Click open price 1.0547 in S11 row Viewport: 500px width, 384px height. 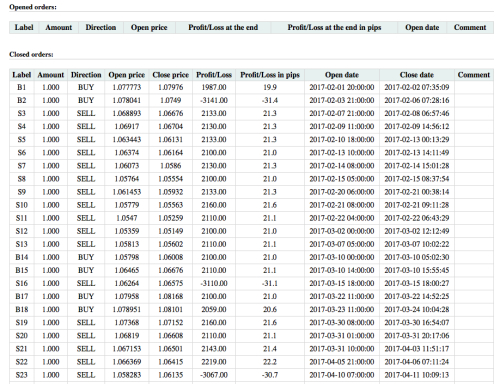pyautogui.click(x=127, y=218)
